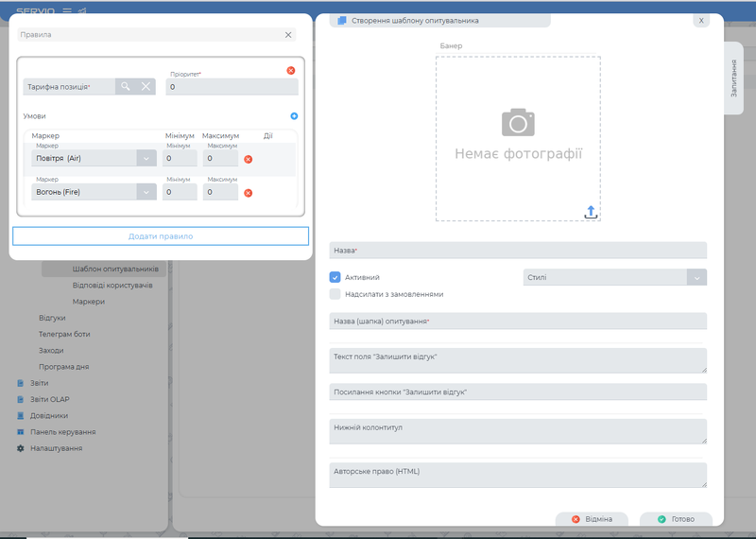Click Максимум field in Вогонь (Fire) row
This screenshot has height=539, width=756.
(220, 192)
